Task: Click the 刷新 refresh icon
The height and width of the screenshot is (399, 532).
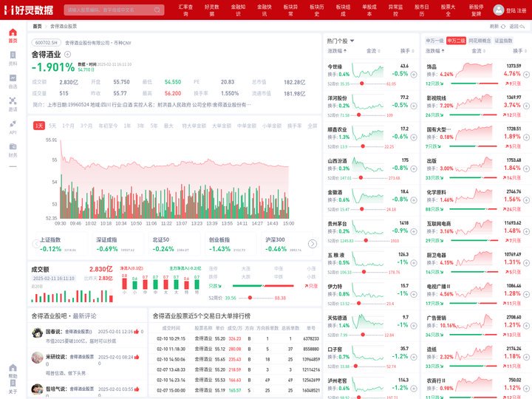Action: coord(503,26)
